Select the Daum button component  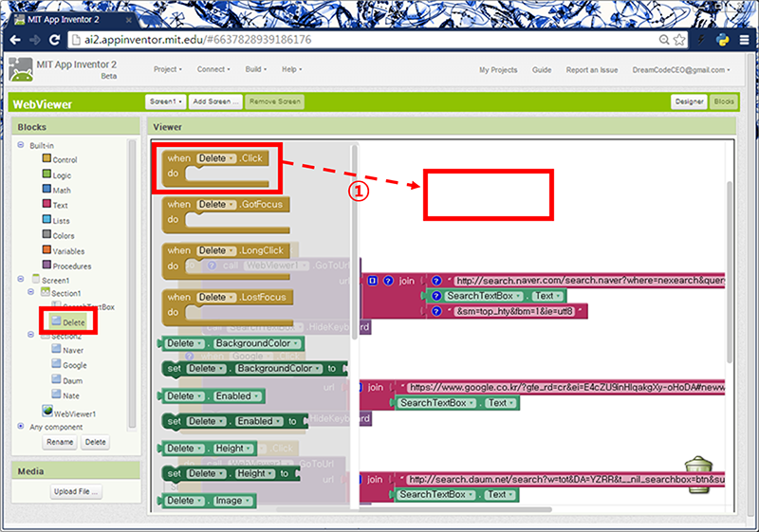coord(66,380)
